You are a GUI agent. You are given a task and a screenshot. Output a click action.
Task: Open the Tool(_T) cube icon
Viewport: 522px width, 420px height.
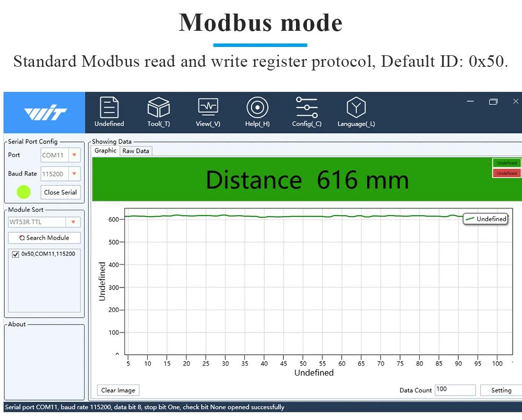(x=159, y=107)
